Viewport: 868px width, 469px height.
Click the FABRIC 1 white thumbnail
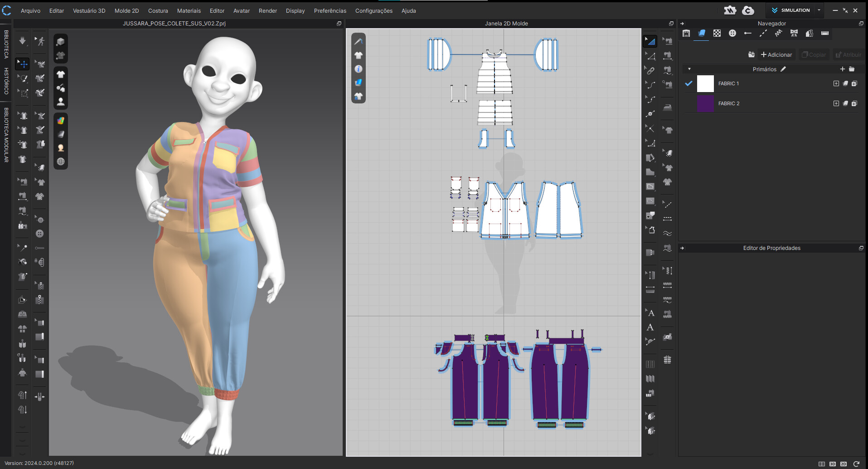[x=705, y=83]
